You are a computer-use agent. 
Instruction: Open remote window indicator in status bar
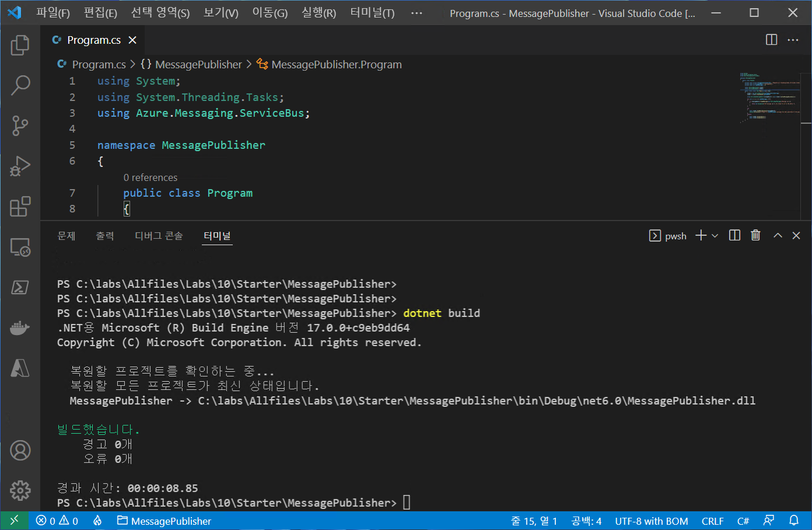pyautogui.click(x=15, y=521)
